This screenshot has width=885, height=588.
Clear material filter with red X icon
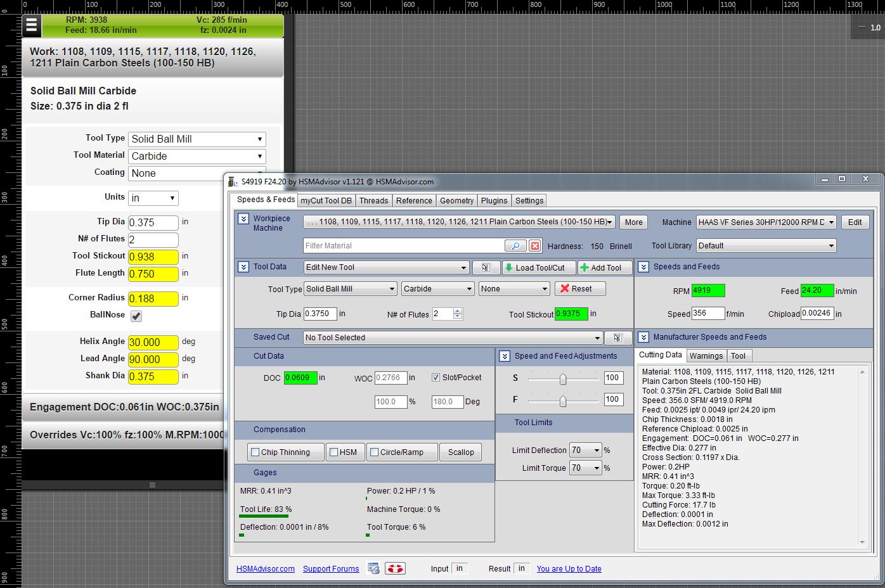coord(535,246)
